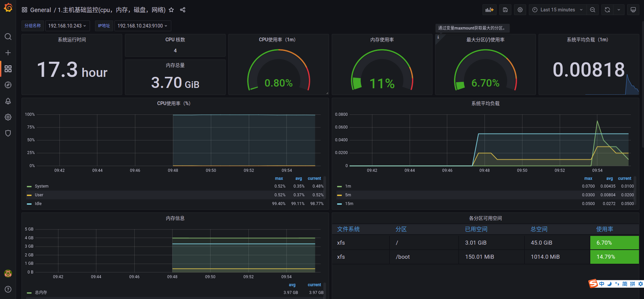Open the Grafana home logo
Viewport: 644px width, 299px height.
[x=8, y=7]
